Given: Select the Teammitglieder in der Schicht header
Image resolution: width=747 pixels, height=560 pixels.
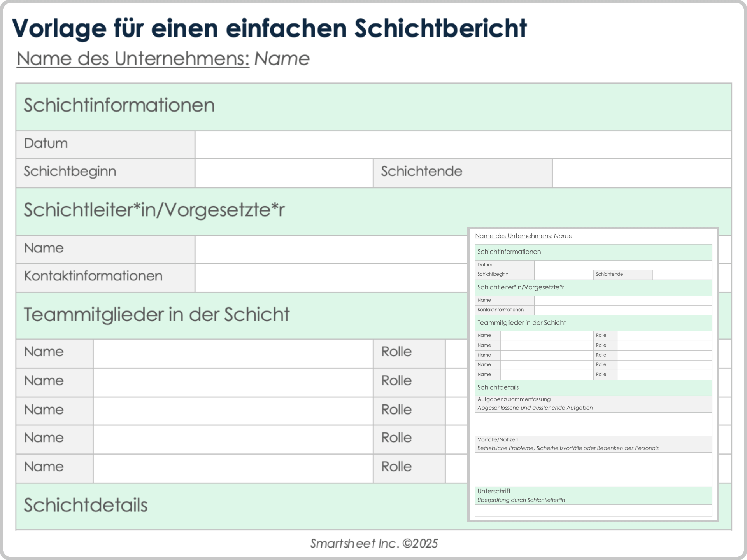Looking at the screenshot, I should pyautogui.click(x=156, y=315).
